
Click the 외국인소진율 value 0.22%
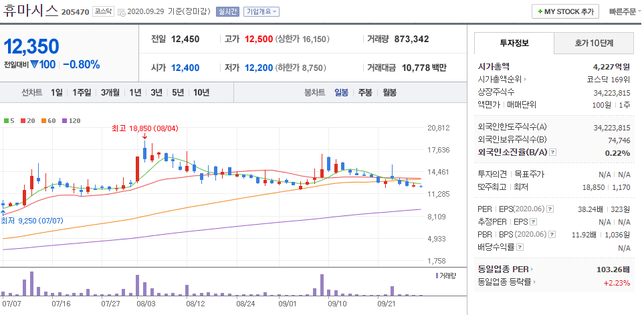[617, 152]
